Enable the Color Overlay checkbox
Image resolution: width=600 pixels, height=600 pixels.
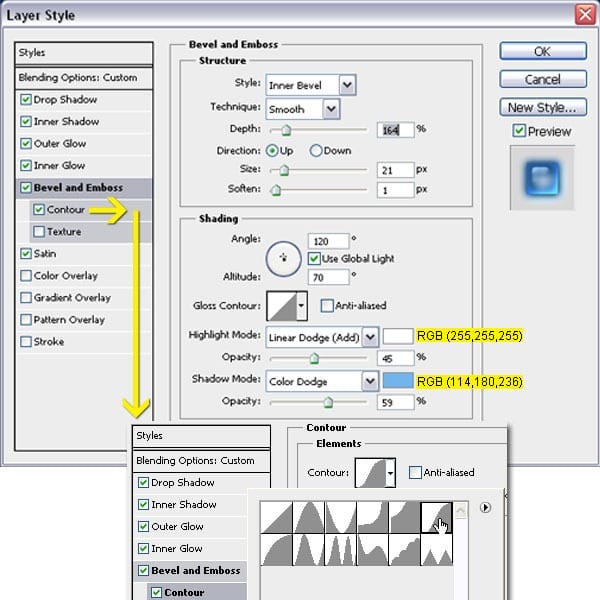coord(26,276)
